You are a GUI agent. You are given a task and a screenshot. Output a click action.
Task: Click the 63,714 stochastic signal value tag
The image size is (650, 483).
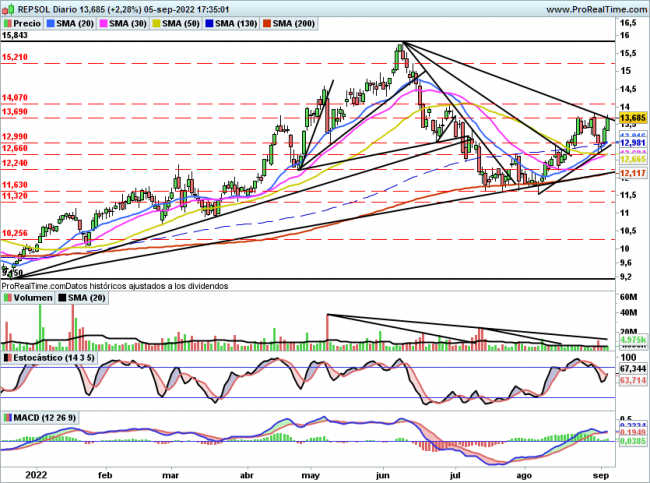tap(633, 380)
